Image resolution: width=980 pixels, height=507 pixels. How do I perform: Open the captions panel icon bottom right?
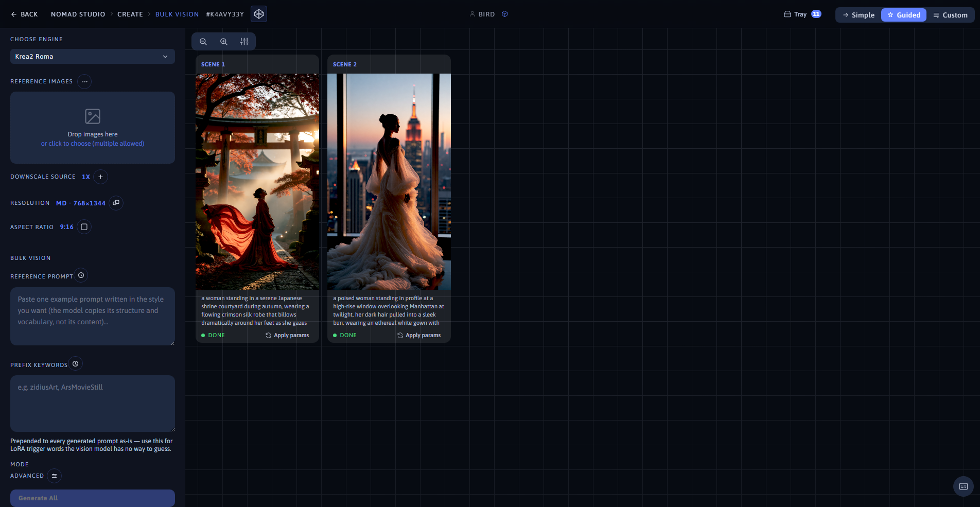click(x=964, y=486)
